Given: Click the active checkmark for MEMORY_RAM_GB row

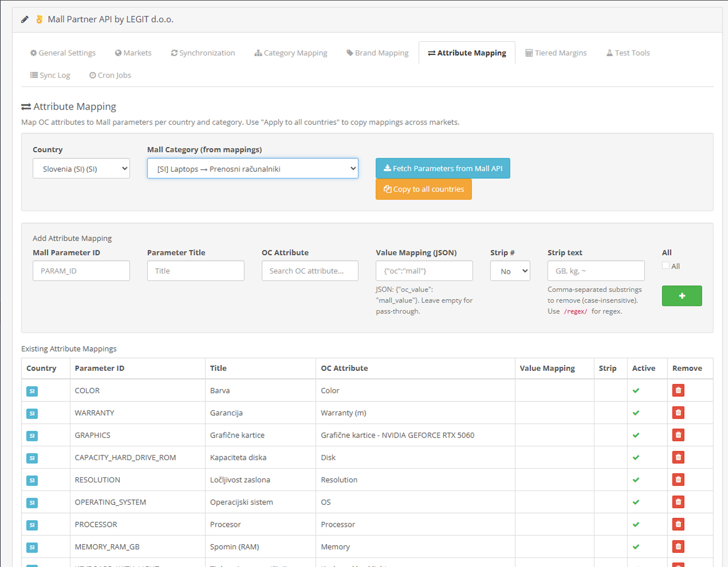Looking at the screenshot, I should tap(636, 547).
